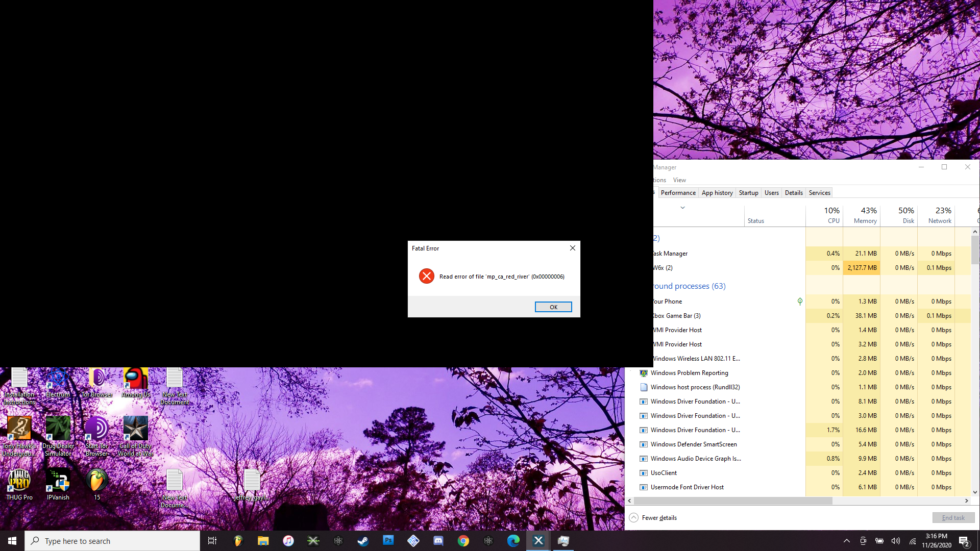The image size is (980, 551).
Task: Collapse Task Manager with Fewer details
Action: (x=658, y=517)
